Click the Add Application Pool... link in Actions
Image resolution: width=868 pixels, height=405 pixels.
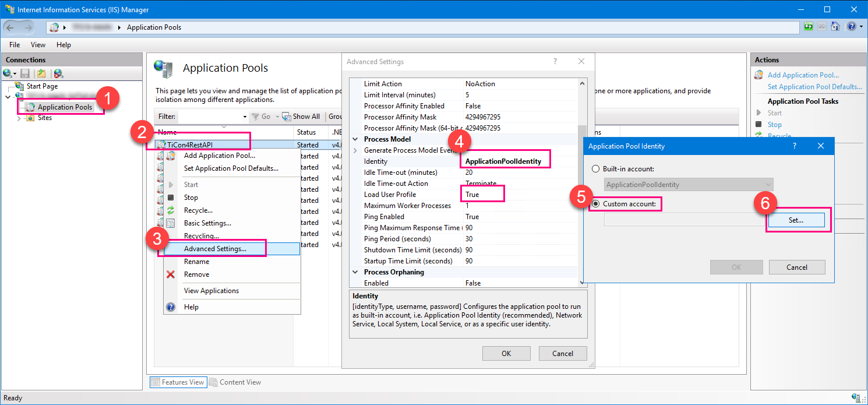803,75
